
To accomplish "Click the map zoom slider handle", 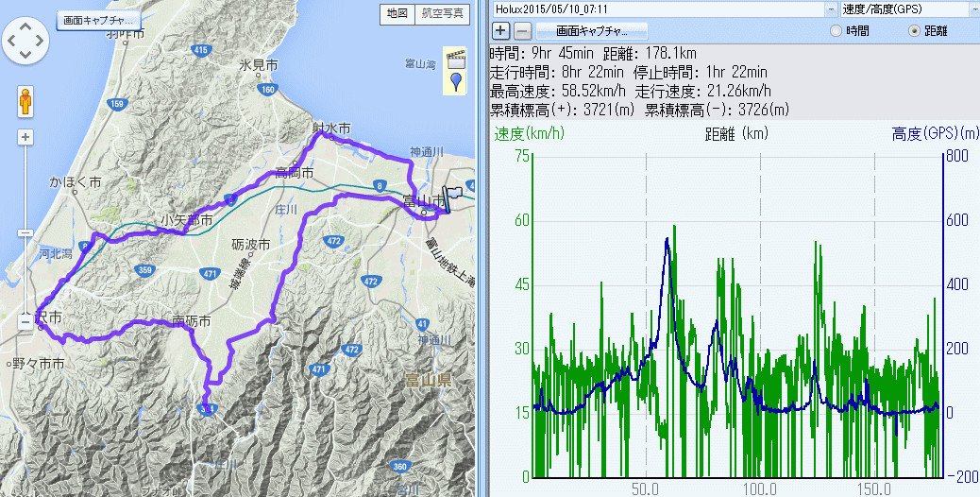I will [25, 231].
